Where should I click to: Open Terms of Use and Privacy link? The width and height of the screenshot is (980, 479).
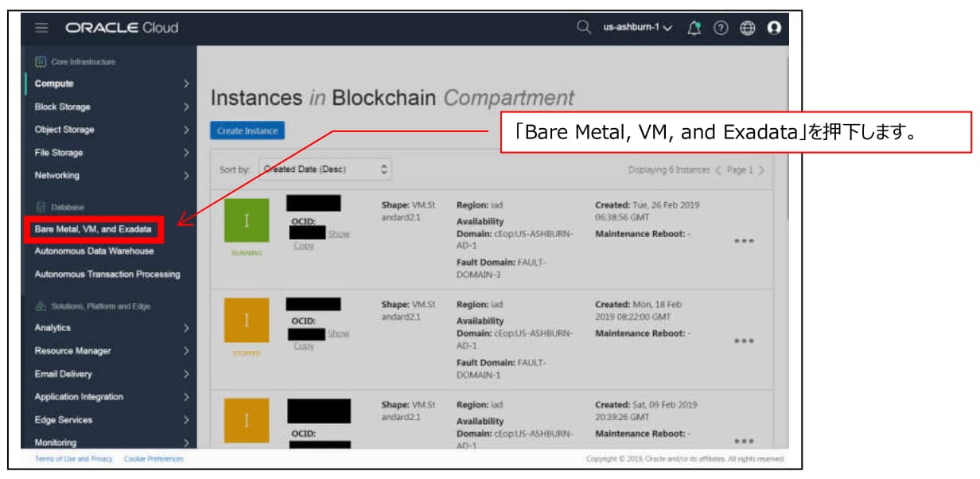tap(74, 459)
